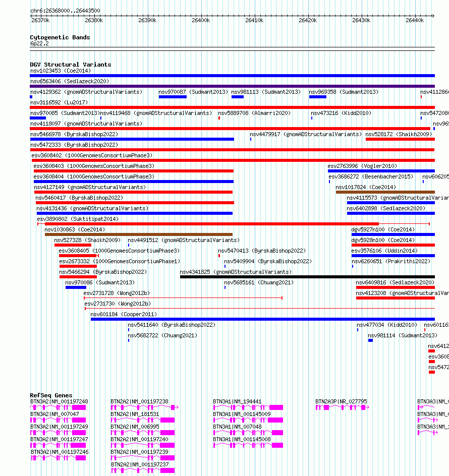Open nsv5470413 (ByrskaBishop2022) label
The width and height of the screenshot is (449, 476).
point(262,251)
